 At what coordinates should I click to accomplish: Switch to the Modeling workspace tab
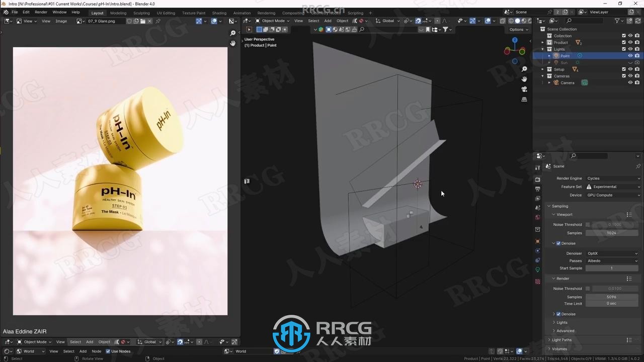tap(118, 13)
